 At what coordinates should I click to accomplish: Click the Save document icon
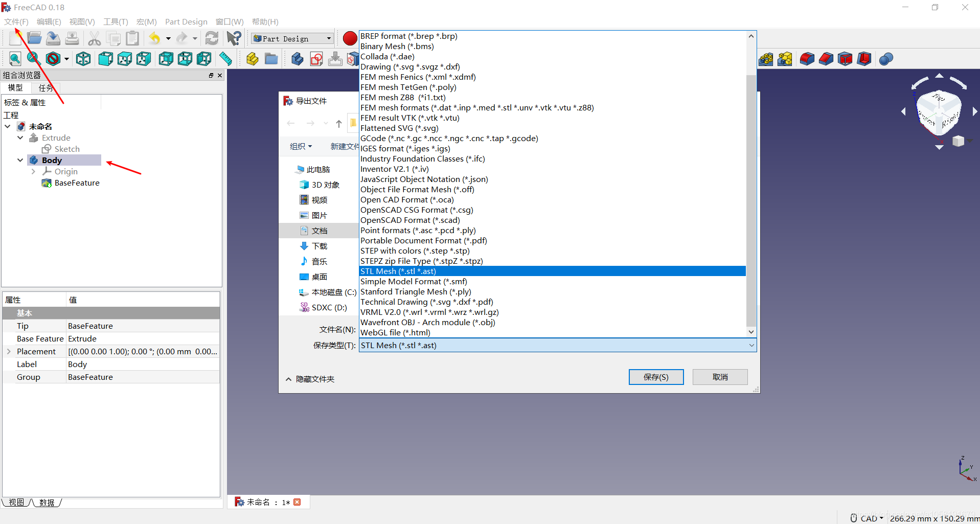pos(53,38)
